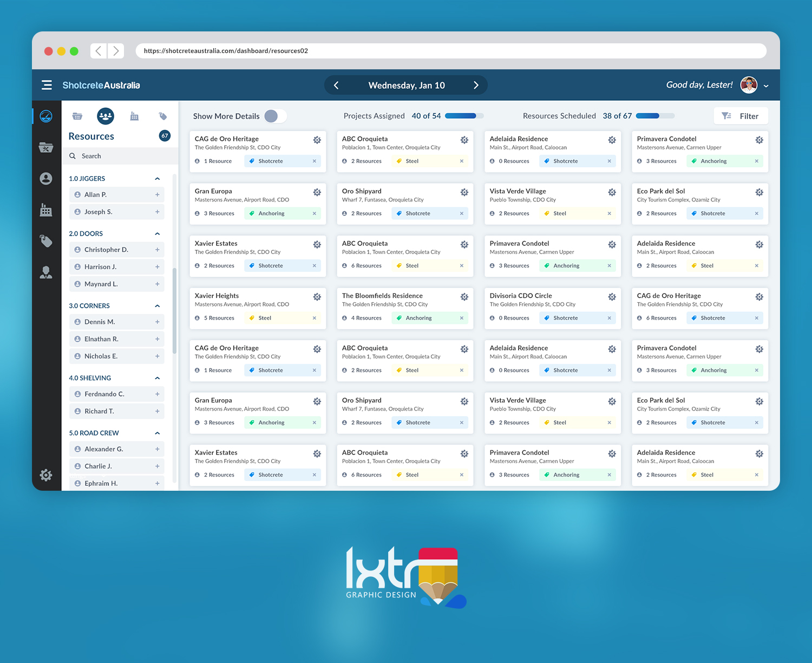
Task: Add Allan P. with plus icon
Action: [158, 195]
